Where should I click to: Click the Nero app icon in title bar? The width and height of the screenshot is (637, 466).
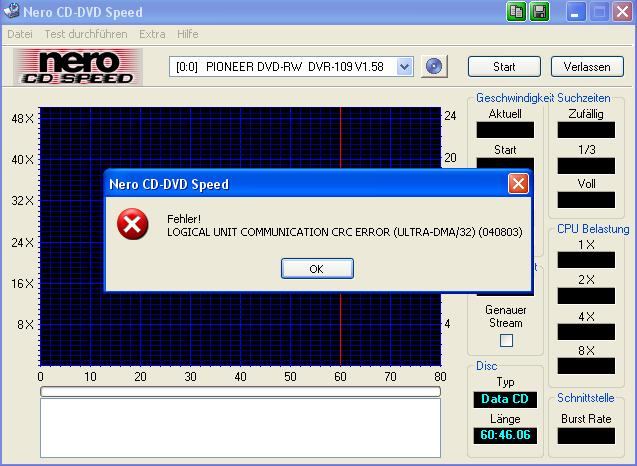(x=11, y=11)
